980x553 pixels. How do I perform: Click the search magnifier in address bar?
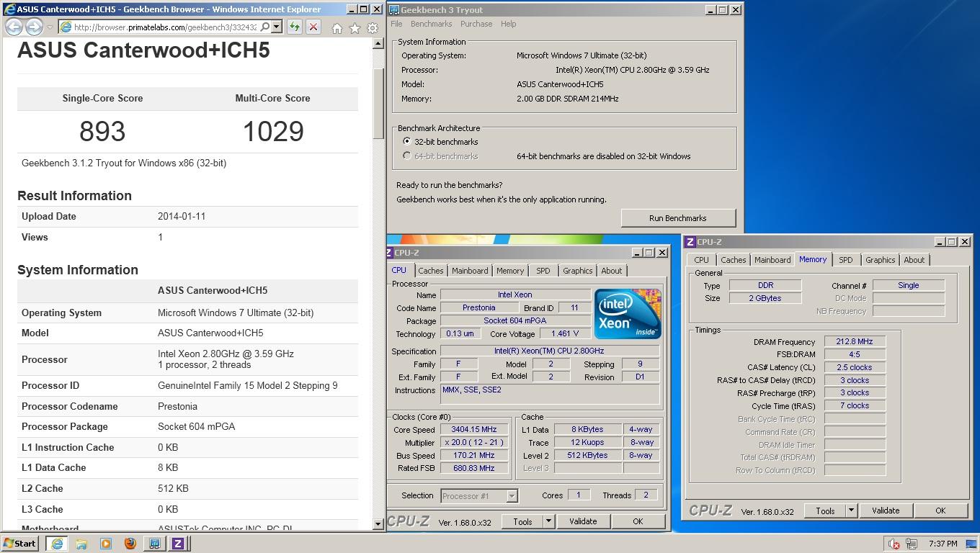pos(264,27)
